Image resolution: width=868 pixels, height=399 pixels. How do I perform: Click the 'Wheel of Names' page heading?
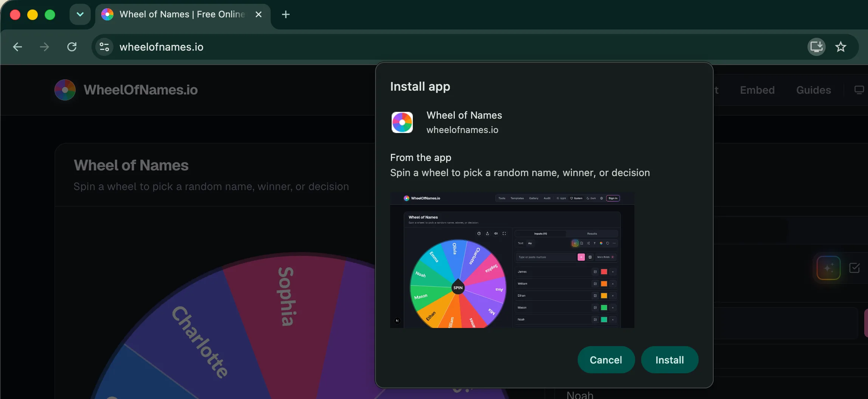(x=131, y=165)
